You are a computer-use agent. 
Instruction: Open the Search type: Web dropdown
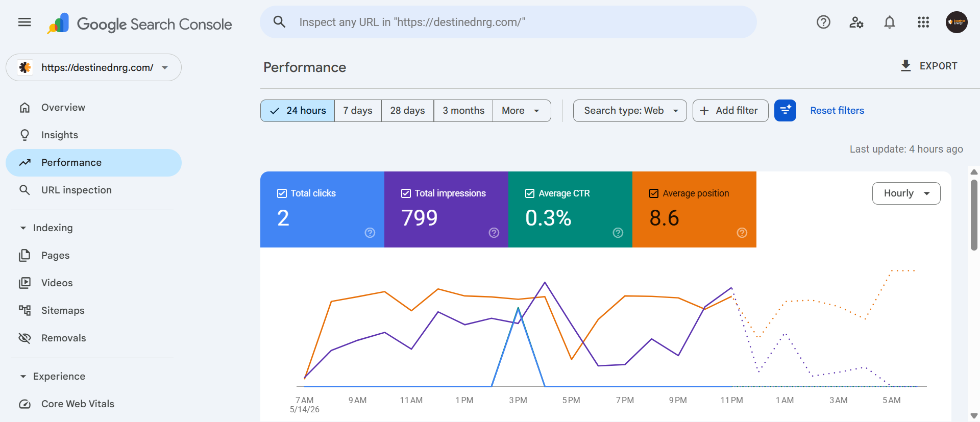[630, 111]
